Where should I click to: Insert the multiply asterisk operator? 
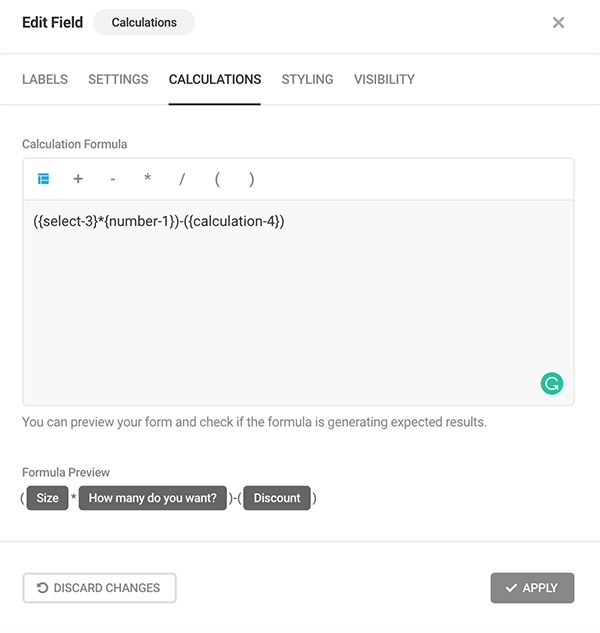[x=148, y=179]
